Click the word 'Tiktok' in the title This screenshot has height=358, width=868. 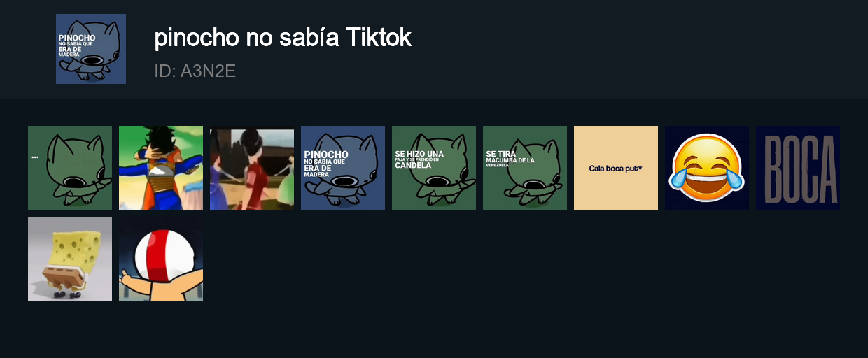[379, 38]
